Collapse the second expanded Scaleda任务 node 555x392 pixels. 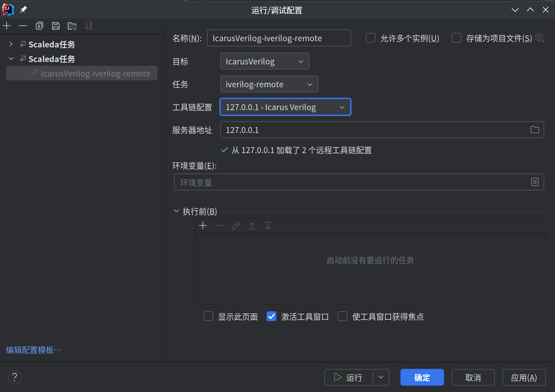click(11, 59)
